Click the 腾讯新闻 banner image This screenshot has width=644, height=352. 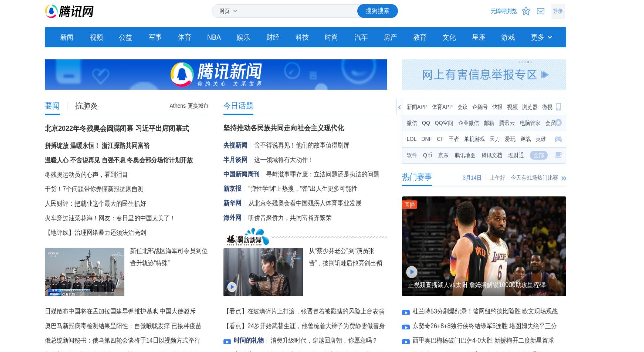[x=216, y=74]
